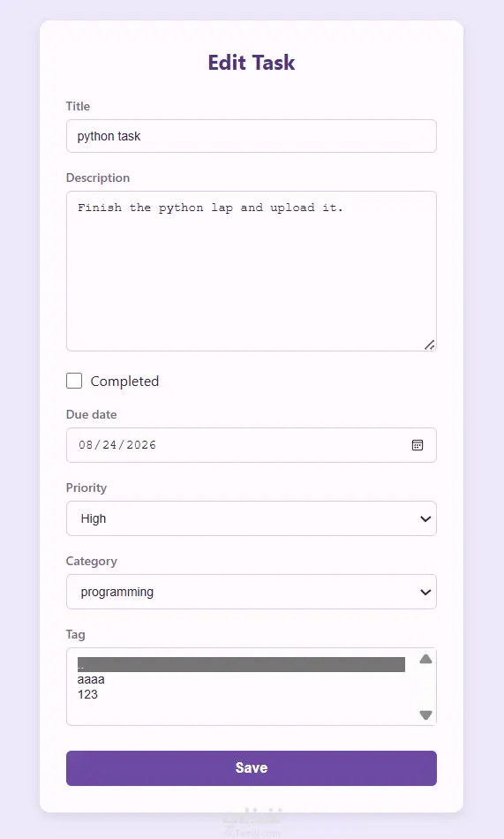Click the Category dropdown chevron arrow
504x839 pixels.
[425, 592]
